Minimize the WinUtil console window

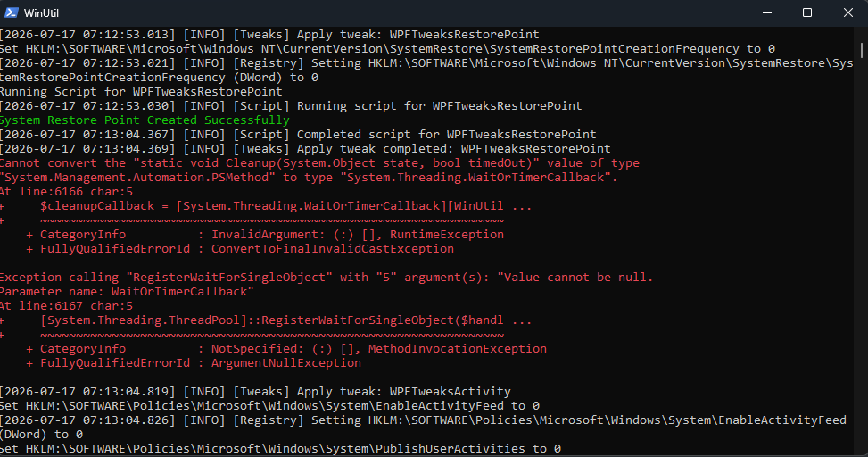point(766,12)
